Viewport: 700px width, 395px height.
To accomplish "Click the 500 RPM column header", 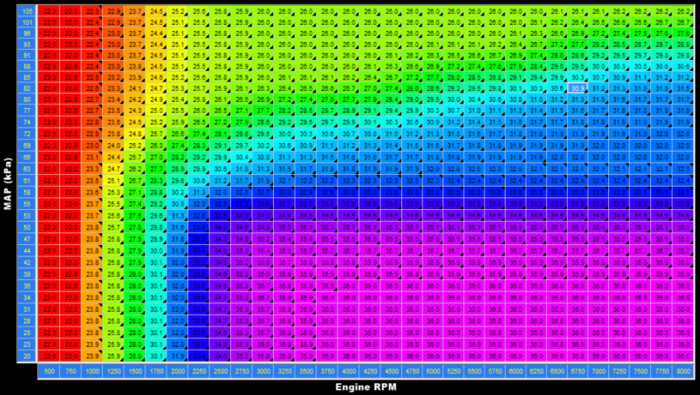I will (x=50, y=372).
